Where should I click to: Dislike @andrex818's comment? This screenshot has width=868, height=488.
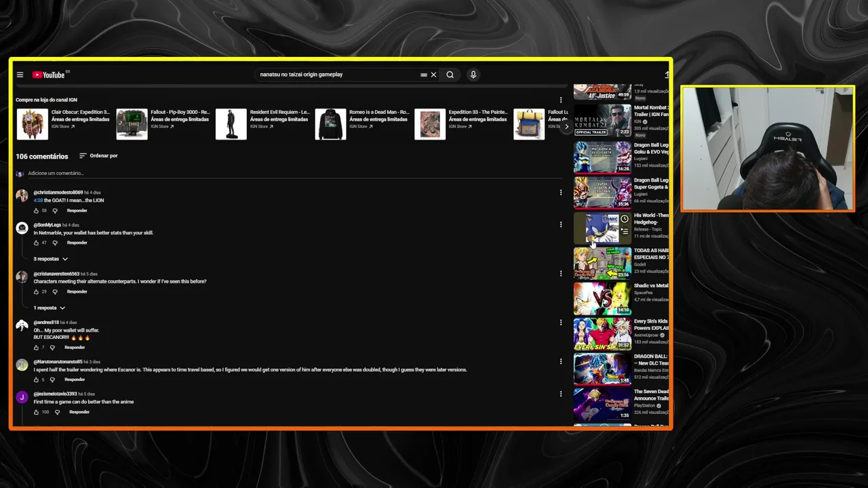[x=52, y=348]
